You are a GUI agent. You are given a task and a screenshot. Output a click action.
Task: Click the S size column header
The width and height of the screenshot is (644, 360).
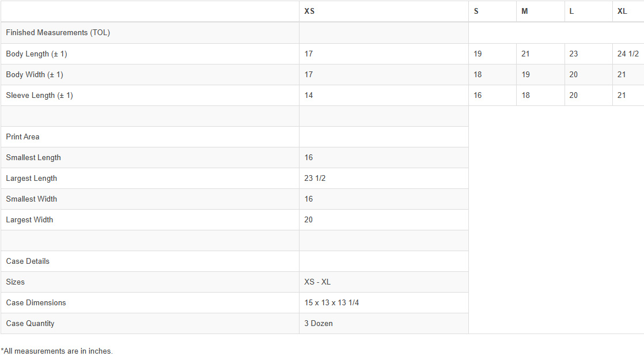[476, 12]
